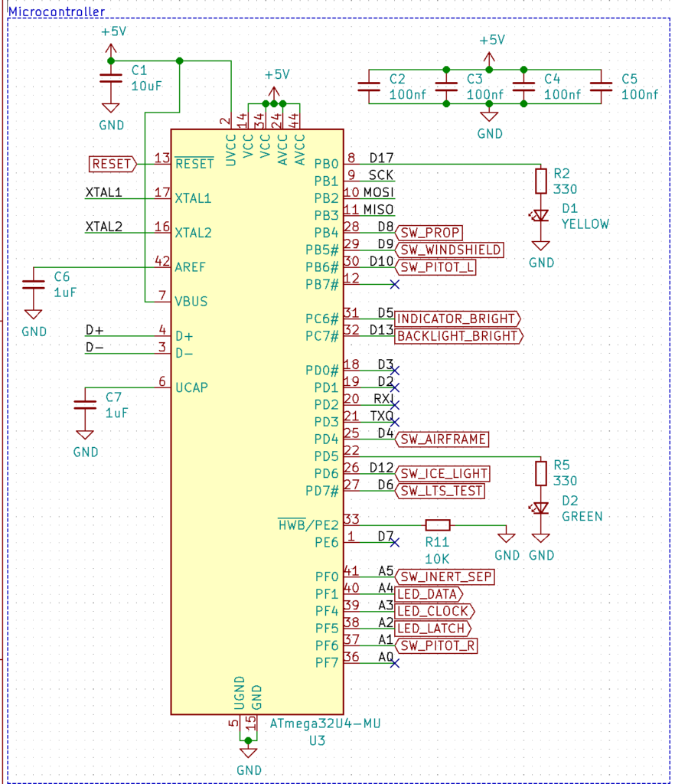The image size is (675, 784).
Task: Click the C2 100nf bypass capacitor
Action: tap(370, 86)
